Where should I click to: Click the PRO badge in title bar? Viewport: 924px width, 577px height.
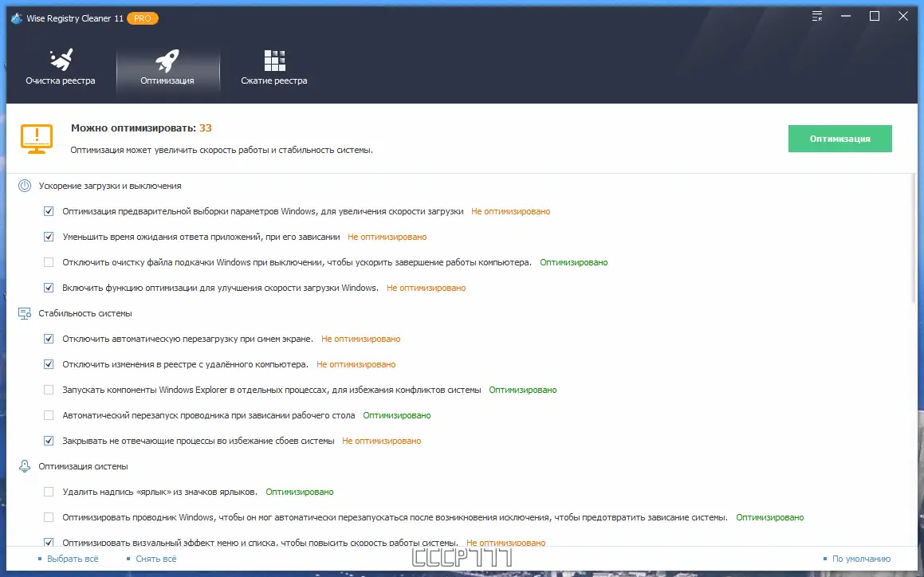pyautogui.click(x=143, y=18)
